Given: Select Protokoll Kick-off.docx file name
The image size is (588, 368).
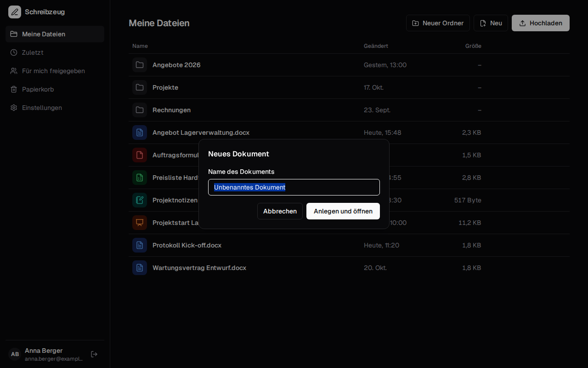Looking at the screenshot, I should coord(187,245).
